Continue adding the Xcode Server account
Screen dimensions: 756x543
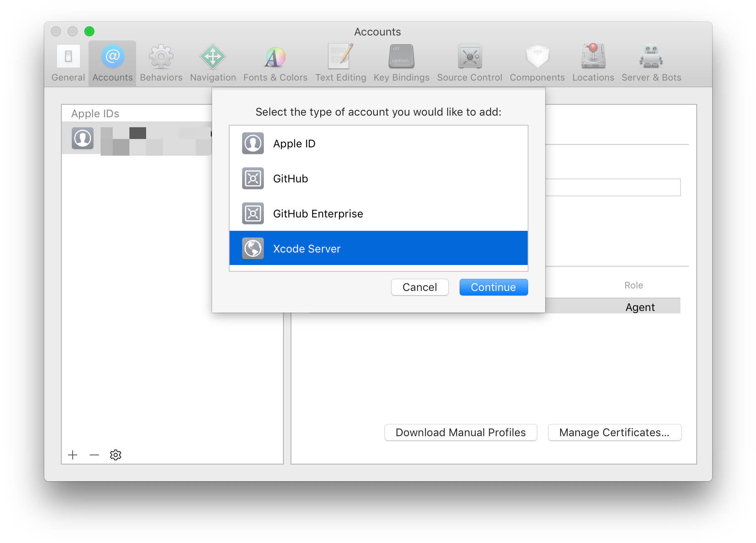click(493, 287)
